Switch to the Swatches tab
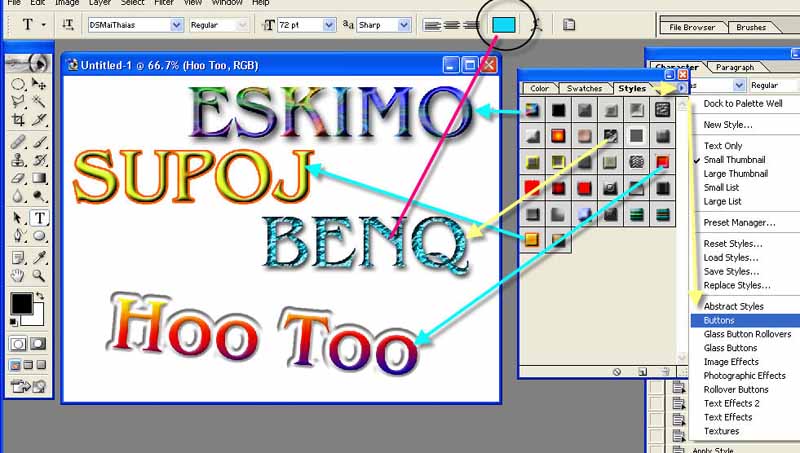This screenshot has width=800, height=453. tap(584, 88)
